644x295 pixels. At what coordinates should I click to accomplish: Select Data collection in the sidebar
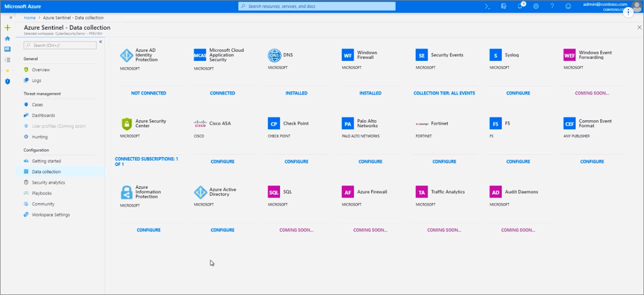coord(60,171)
